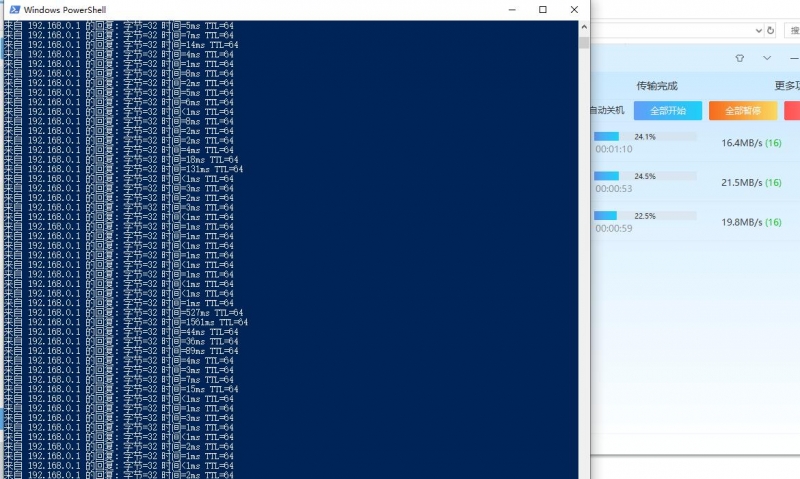Open the 更多功能 tab
800x479 pixels.
click(787, 85)
